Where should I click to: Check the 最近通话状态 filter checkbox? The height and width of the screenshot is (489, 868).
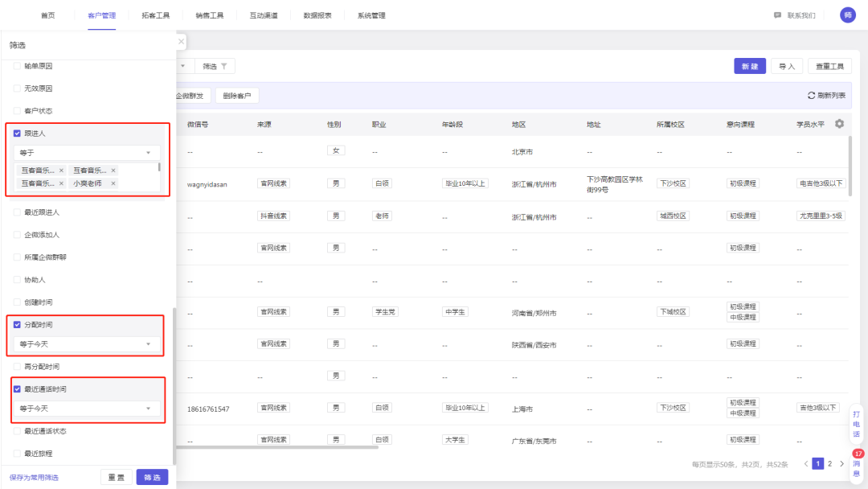pos(18,431)
